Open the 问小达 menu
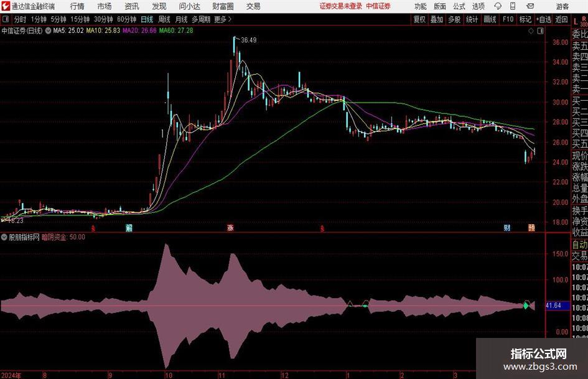Viewport: 588px width, 379px height. pyautogui.click(x=189, y=6)
